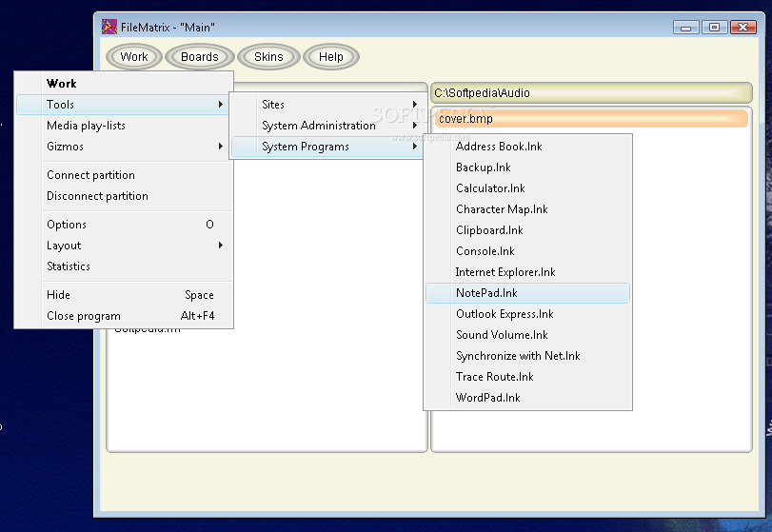Select Hide menu entry
Screen dimensions: 772x532
(124, 295)
